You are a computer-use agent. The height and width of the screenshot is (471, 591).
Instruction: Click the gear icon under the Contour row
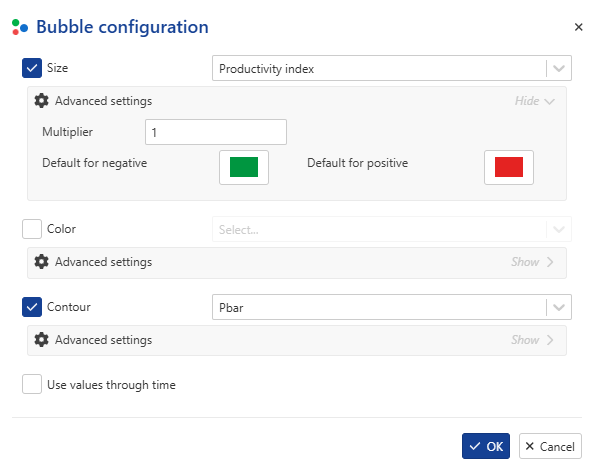pos(41,339)
